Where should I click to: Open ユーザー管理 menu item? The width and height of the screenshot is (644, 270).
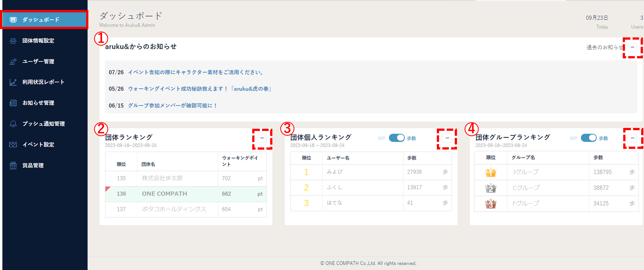pyautogui.click(x=38, y=62)
